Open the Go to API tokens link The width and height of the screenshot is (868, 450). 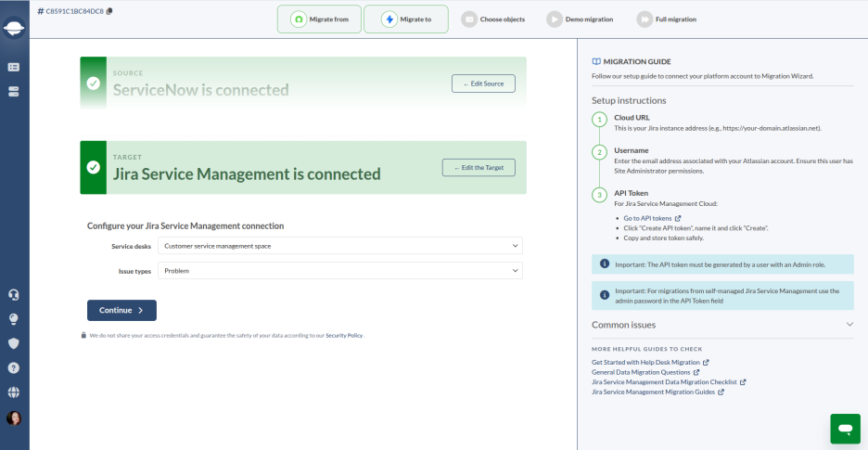(652, 218)
